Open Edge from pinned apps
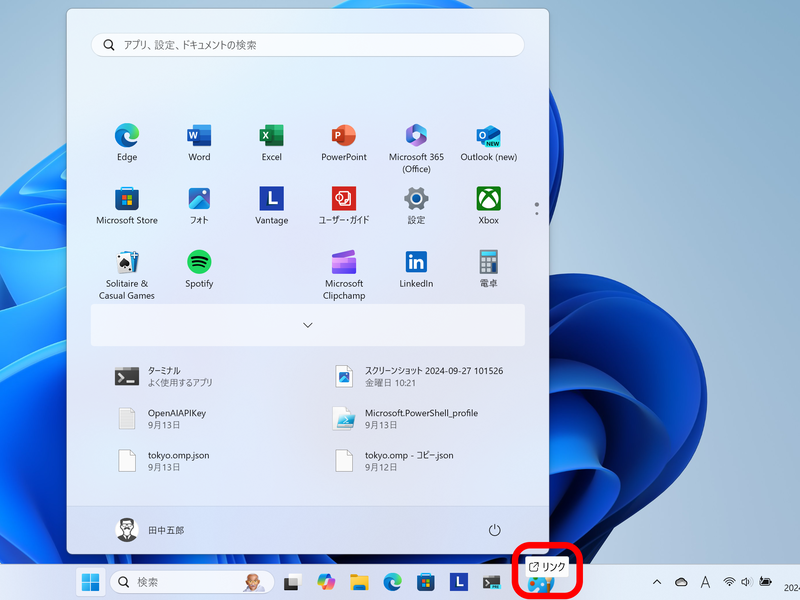This screenshot has width=800, height=600. tap(127, 142)
